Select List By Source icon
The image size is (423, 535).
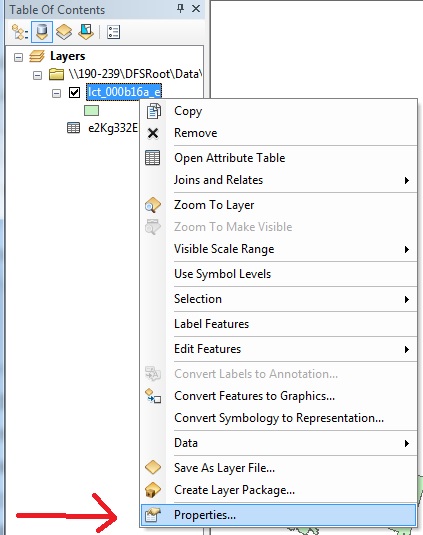point(42,32)
